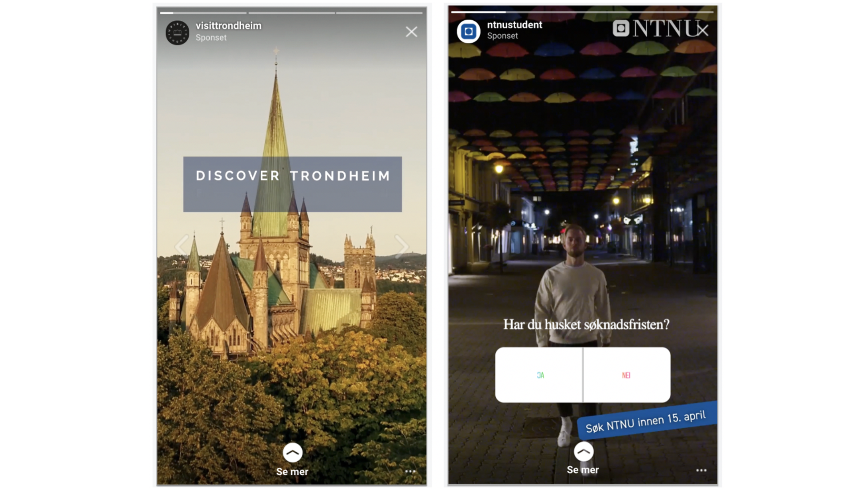
Task: Open more options in ntnustudent story
Action: [x=701, y=470]
